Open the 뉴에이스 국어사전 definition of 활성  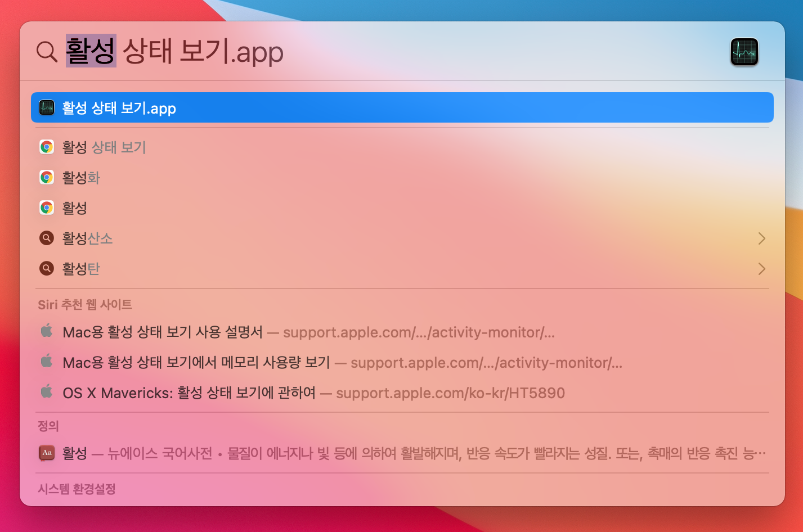point(402,453)
